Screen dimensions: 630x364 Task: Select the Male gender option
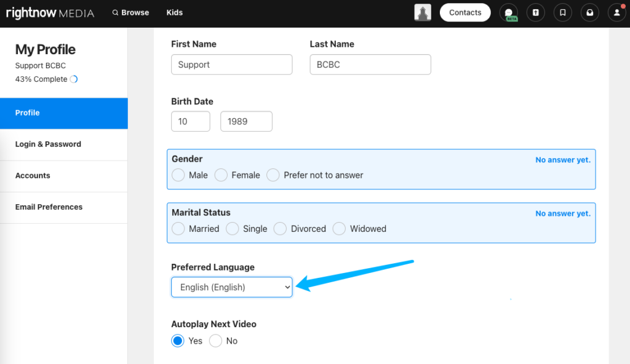pos(178,175)
